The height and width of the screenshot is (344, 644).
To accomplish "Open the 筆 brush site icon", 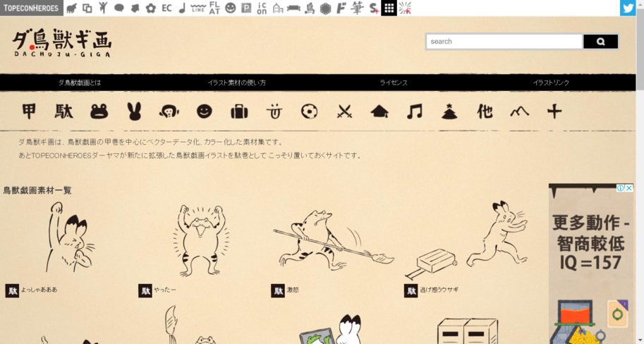I will click(358, 8).
